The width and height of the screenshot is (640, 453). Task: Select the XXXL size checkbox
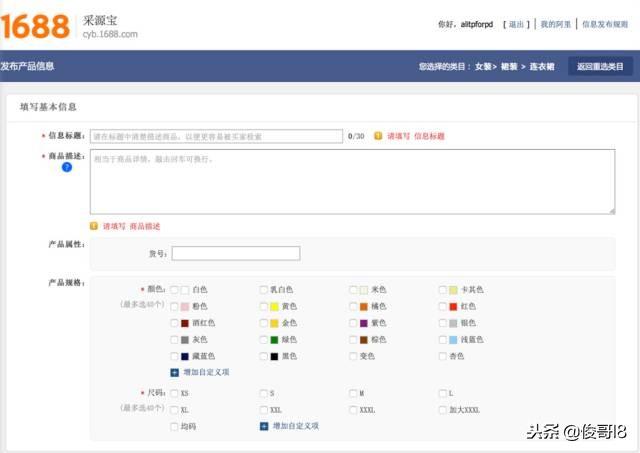click(x=353, y=410)
